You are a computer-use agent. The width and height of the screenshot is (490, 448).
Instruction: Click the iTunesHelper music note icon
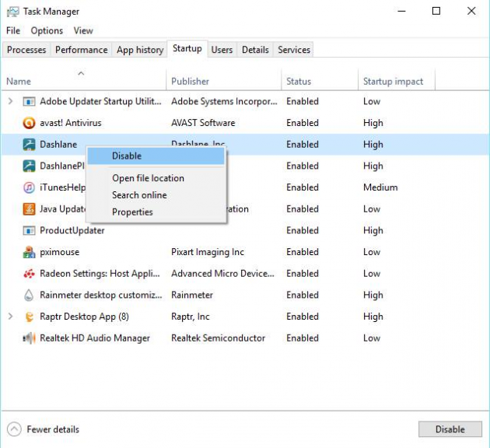[29, 187]
